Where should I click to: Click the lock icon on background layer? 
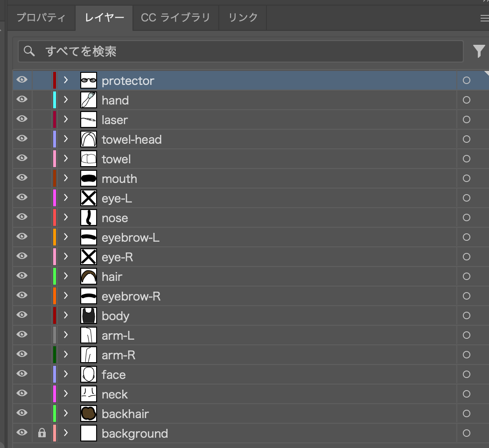pos(42,433)
